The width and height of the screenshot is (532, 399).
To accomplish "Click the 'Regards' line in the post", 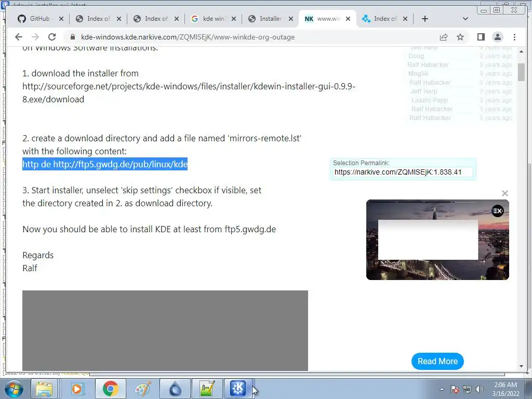I will tap(38, 255).
